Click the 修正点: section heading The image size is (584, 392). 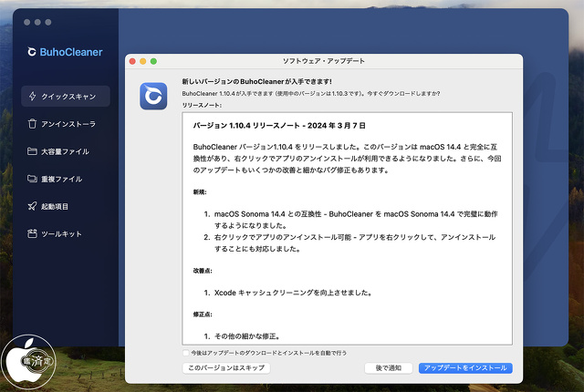203,315
